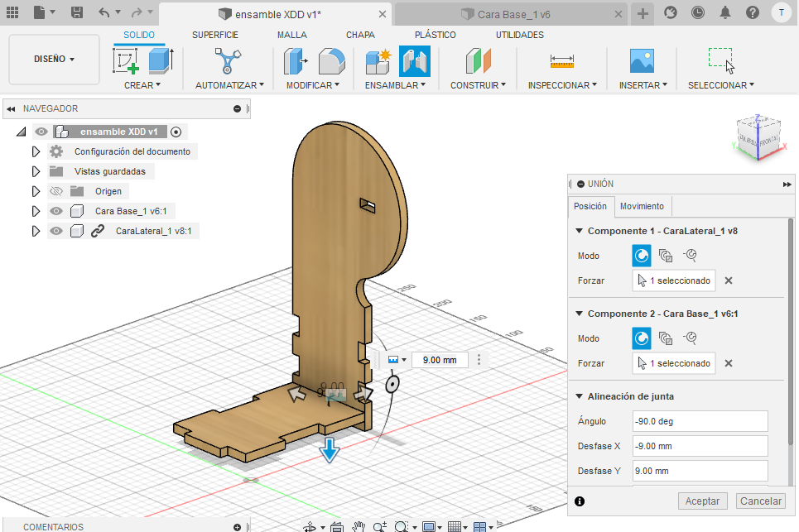Click the Joint tool icon in ENSAMBLAR
799x532 pixels.
pyautogui.click(x=415, y=61)
